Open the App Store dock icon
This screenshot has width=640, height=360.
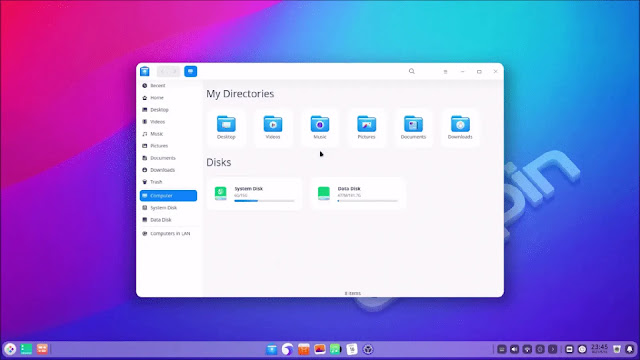coord(304,349)
